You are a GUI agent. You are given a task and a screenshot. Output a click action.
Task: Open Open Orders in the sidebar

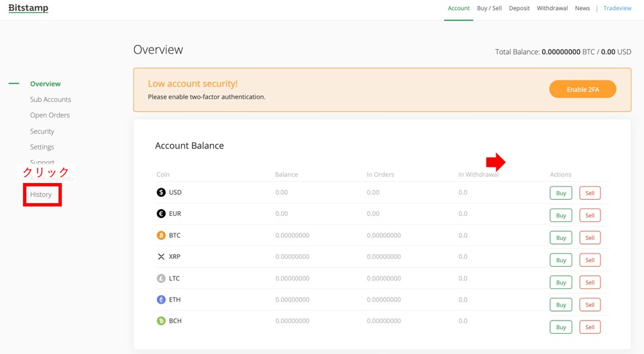click(50, 115)
